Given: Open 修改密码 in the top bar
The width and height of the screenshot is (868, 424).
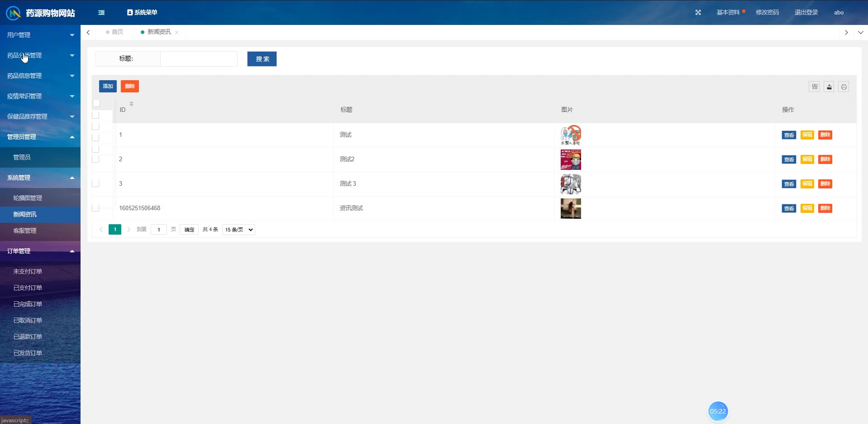Looking at the screenshot, I should click(x=767, y=13).
